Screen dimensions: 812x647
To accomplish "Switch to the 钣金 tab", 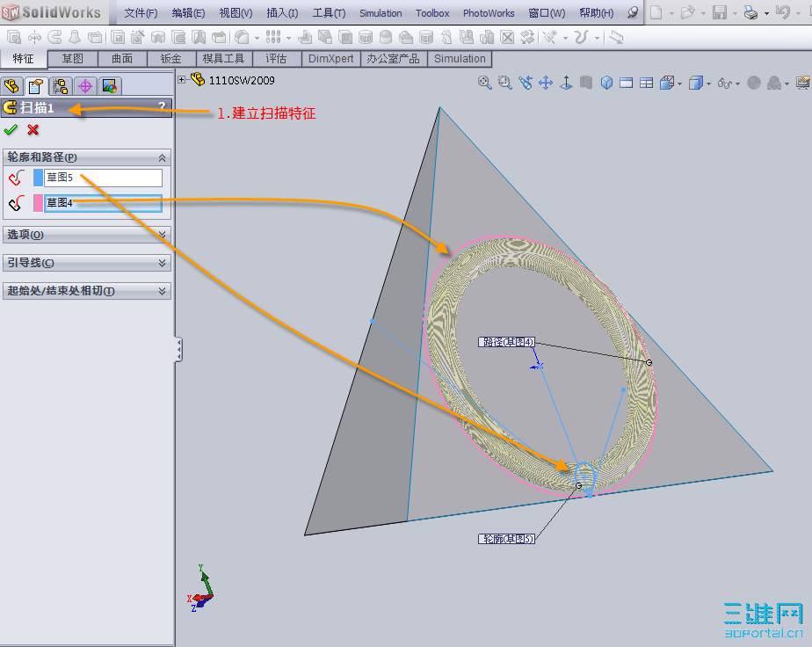I will (171, 59).
